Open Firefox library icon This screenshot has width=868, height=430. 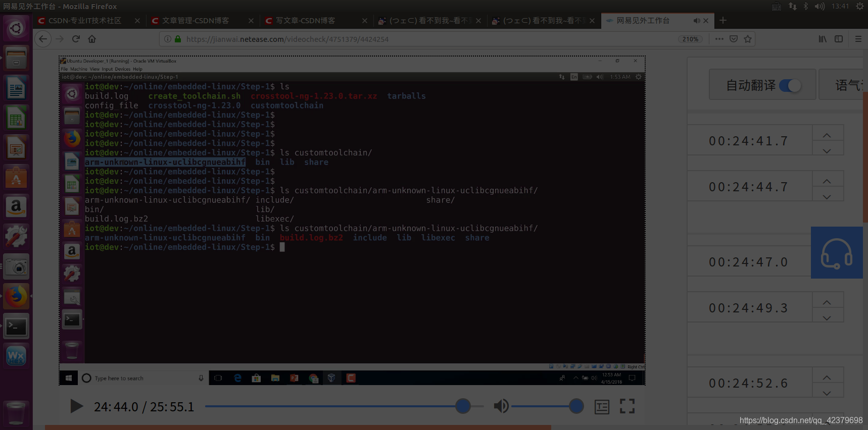(x=823, y=39)
